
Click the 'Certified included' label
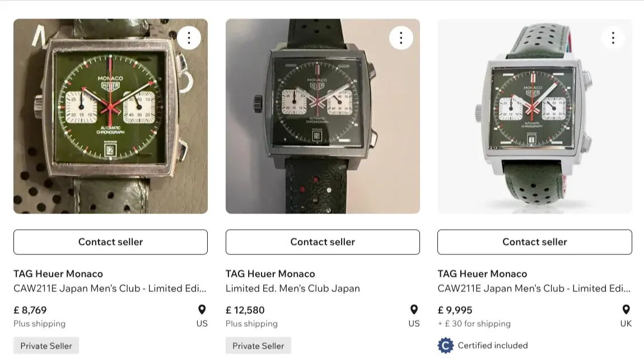point(493,345)
